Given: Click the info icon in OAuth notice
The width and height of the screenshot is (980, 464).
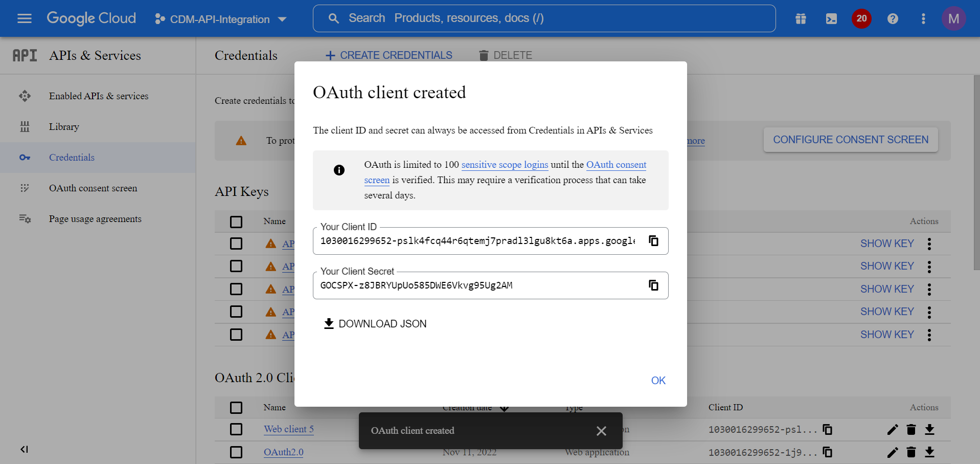Looking at the screenshot, I should pos(339,170).
